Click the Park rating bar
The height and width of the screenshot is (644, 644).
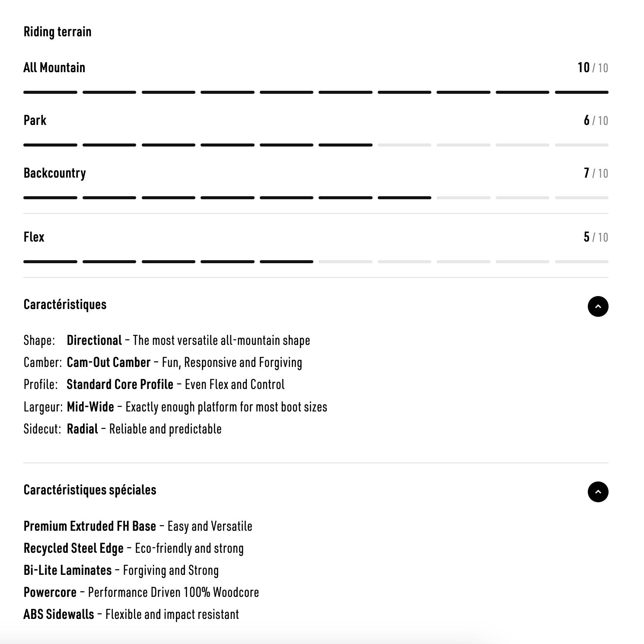pyautogui.click(x=316, y=145)
